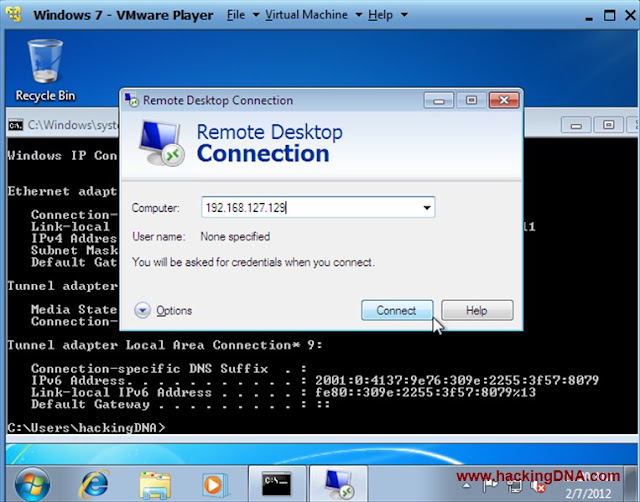
Task: Expand Options in Remote Desktop Connection
Action: [x=163, y=311]
